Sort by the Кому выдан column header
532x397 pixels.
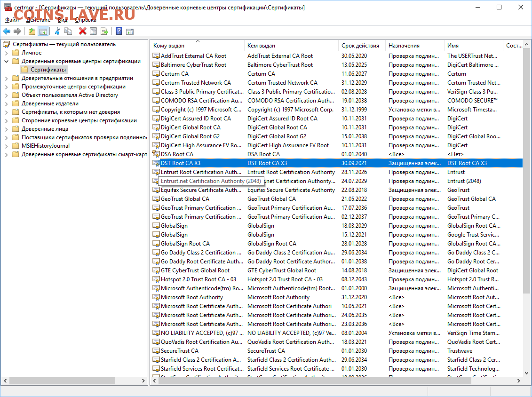click(197, 46)
